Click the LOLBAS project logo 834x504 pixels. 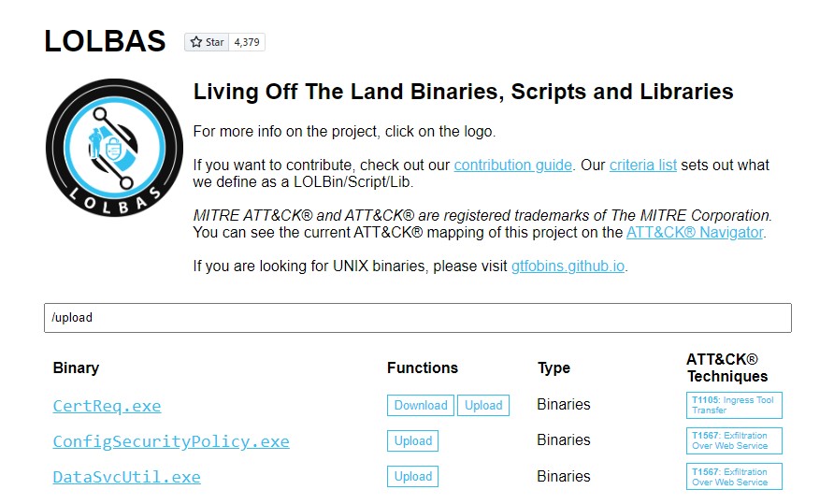(114, 148)
